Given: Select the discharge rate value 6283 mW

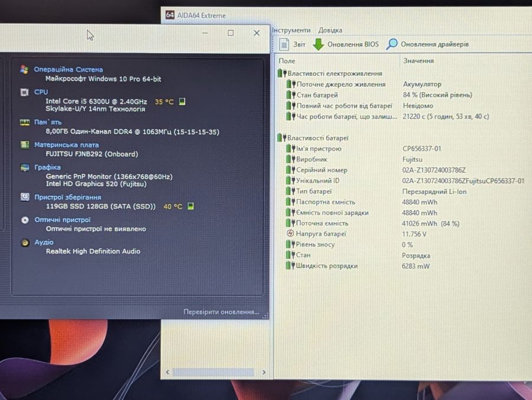Looking at the screenshot, I should click(416, 266).
